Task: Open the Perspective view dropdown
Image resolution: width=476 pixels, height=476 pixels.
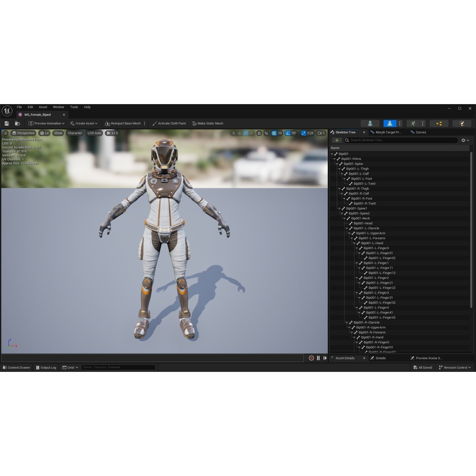Action: pyautogui.click(x=23, y=133)
